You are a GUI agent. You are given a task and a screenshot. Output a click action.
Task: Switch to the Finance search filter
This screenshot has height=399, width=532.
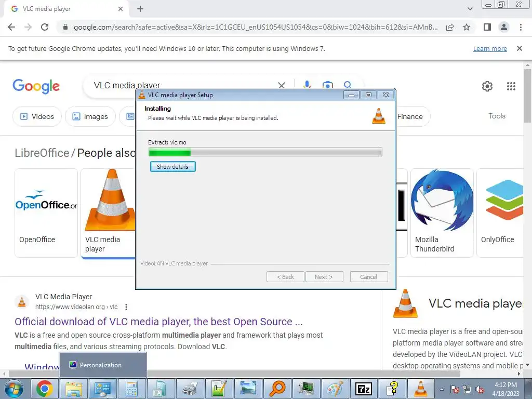413,116
